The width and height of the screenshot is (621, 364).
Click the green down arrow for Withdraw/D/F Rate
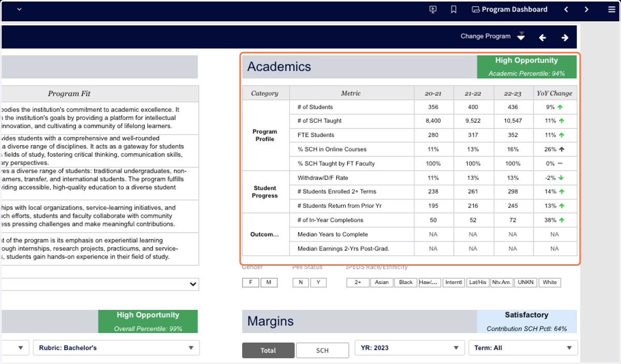561,178
